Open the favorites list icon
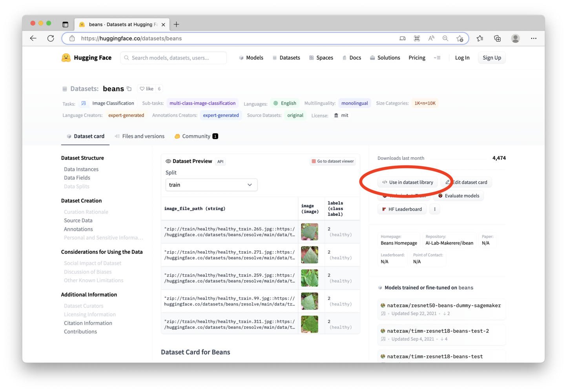 (x=480, y=38)
